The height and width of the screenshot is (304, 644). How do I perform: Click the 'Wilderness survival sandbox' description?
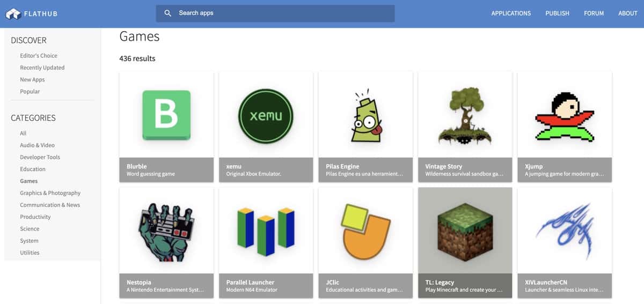(x=464, y=174)
